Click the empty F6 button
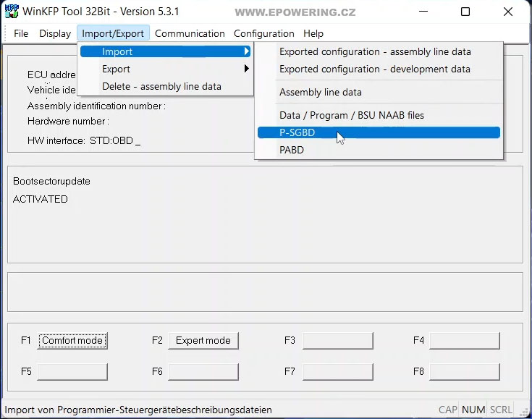The width and height of the screenshot is (532, 419). [203, 371]
